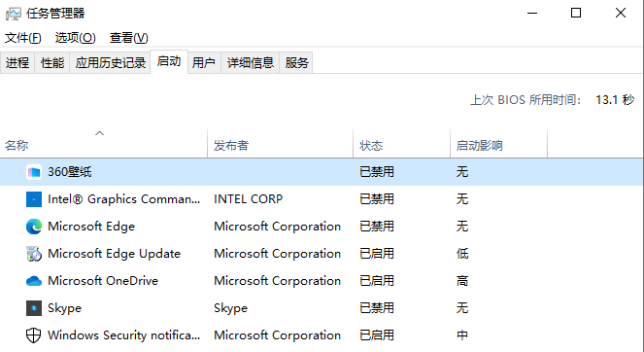Open the 文件(F) menu
Viewport: 644px width, 352px height.
[x=23, y=38]
